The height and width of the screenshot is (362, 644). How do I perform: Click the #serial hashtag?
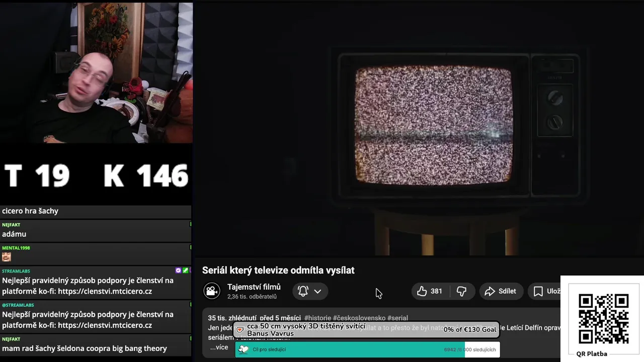coord(397,318)
